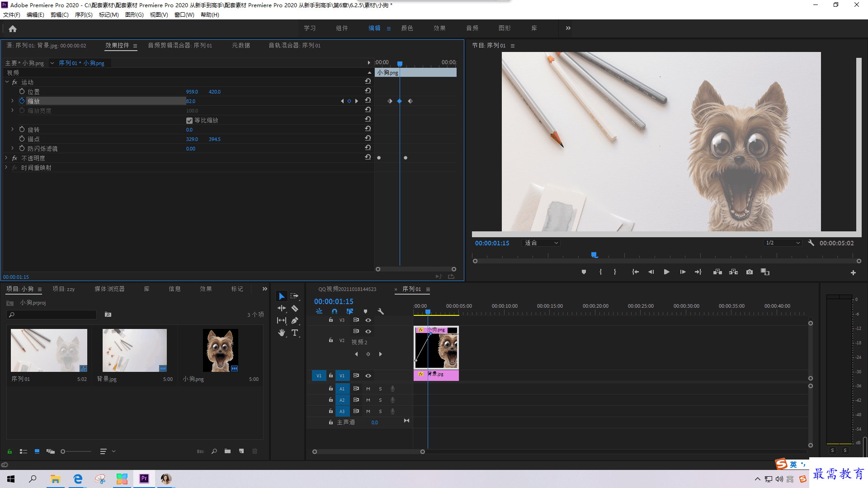Select the Selection tool arrow
Screen dimensions: 868x488
(282, 296)
